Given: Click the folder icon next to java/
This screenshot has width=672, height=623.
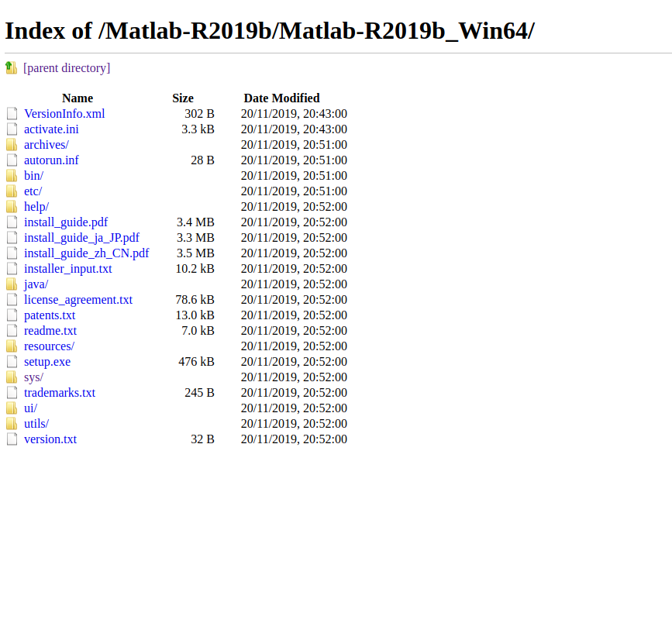Looking at the screenshot, I should 12,284.
